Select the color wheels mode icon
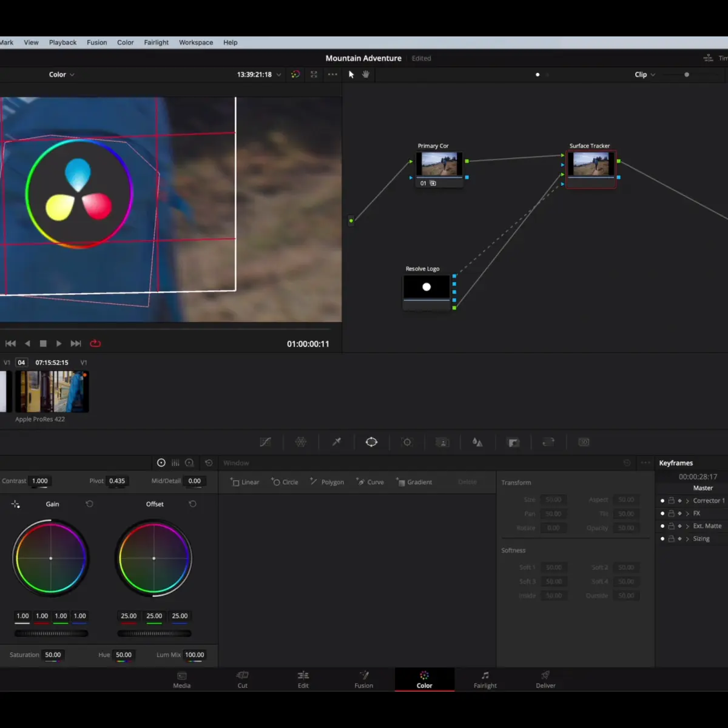This screenshot has width=728, height=728. coord(161,463)
